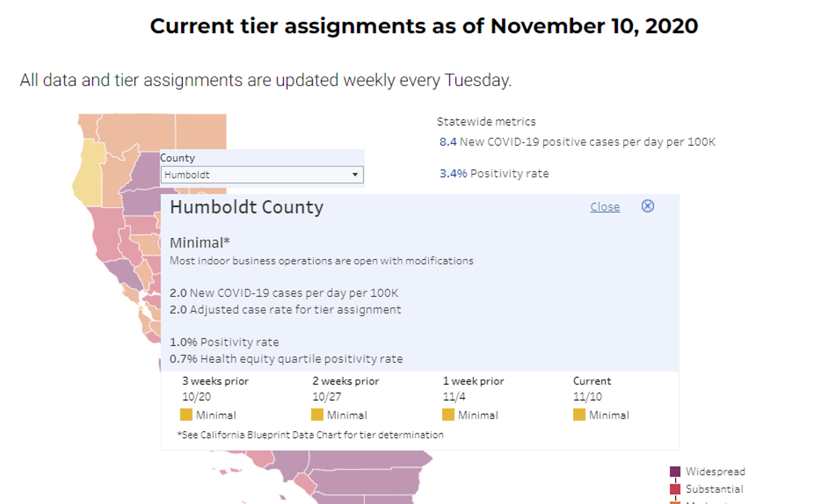Click the Widespread purple legend swatch
816x504 pixels.
click(675, 472)
